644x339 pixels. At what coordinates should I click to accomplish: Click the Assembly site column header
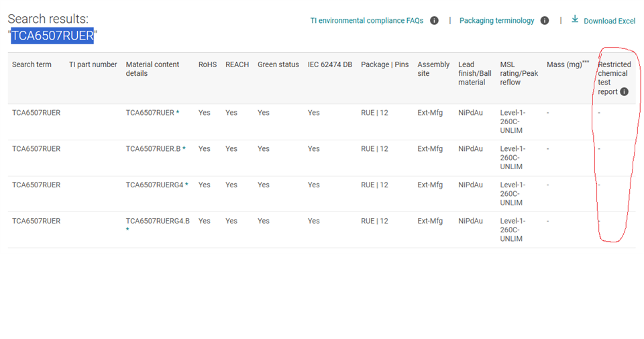coord(433,69)
